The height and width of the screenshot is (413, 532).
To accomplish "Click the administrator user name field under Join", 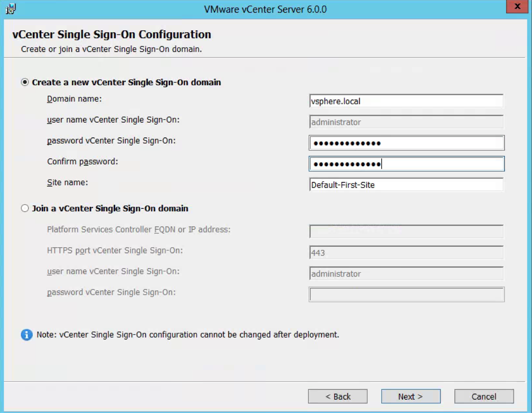I will coord(406,273).
